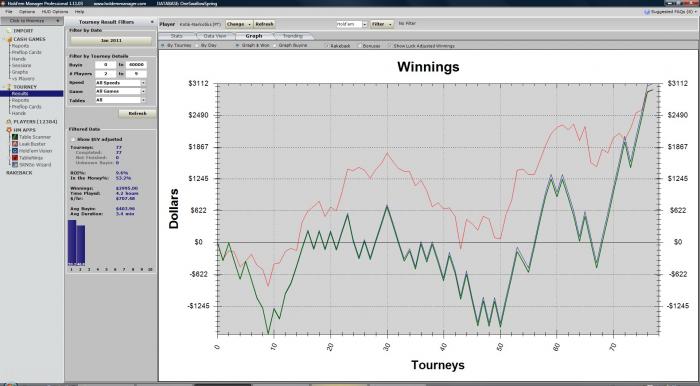
Task: Click the Tourney trophy icon
Action: pyautogui.click(x=8, y=87)
